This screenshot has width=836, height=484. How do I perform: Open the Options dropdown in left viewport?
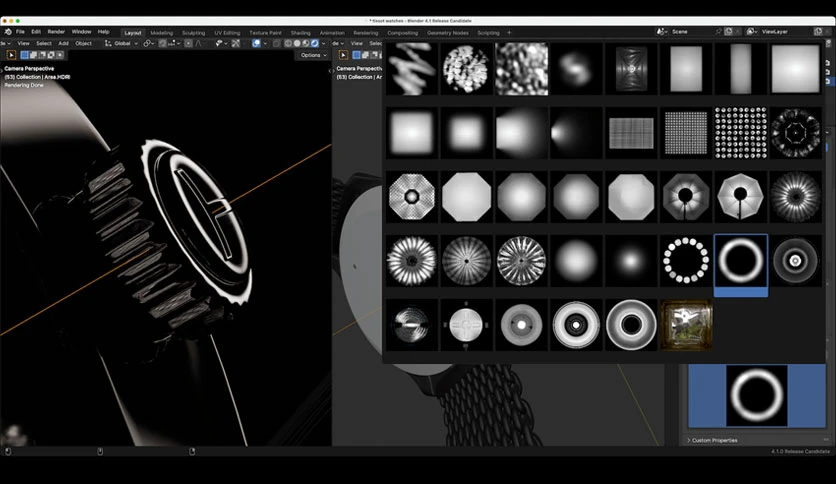pyautogui.click(x=313, y=55)
